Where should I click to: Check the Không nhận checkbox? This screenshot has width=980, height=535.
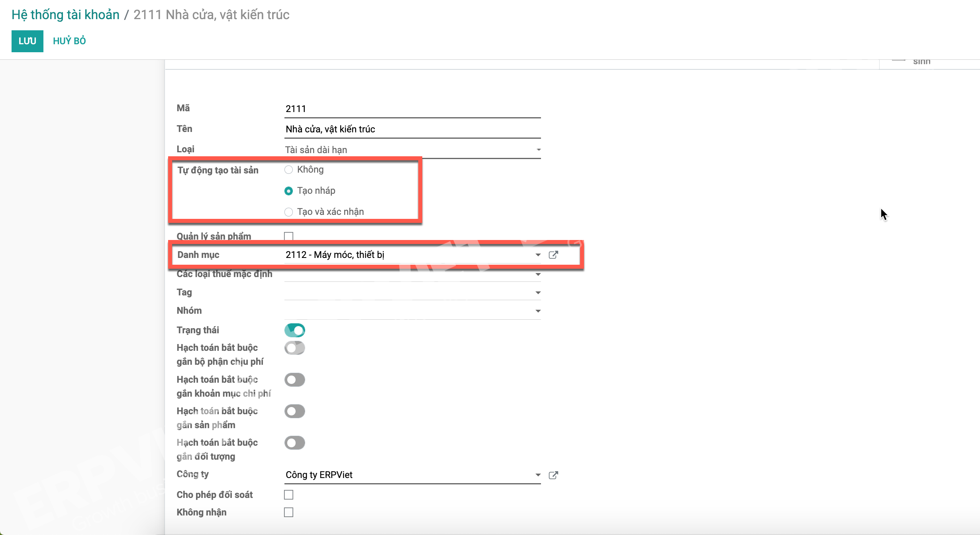click(289, 512)
